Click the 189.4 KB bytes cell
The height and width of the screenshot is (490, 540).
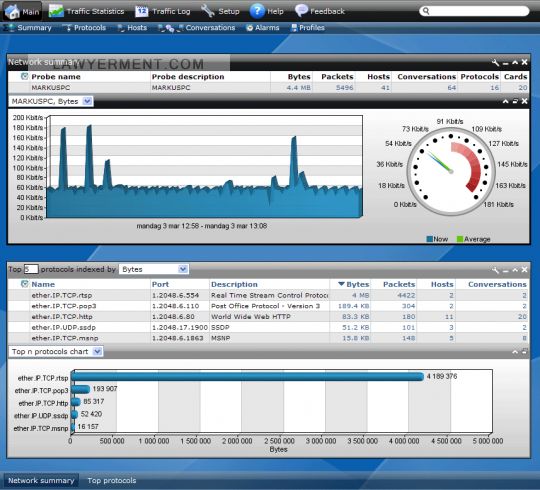pos(353,306)
